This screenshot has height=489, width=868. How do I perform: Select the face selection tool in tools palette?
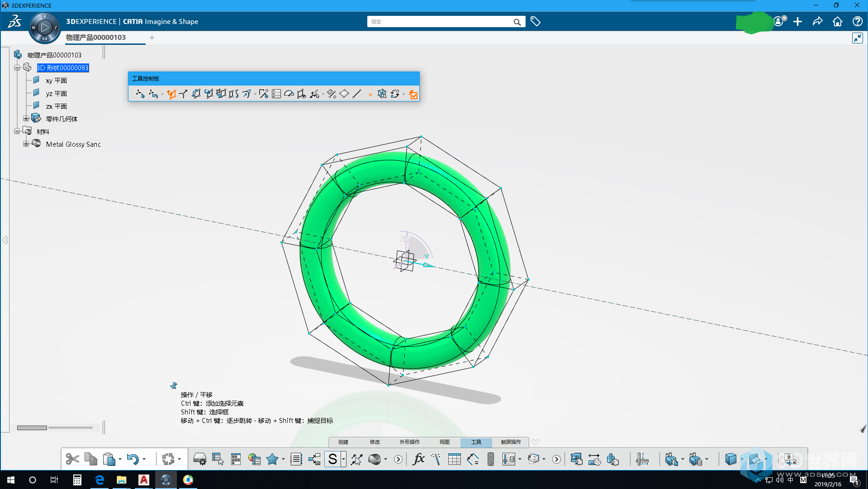pyautogui.click(x=344, y=94)
